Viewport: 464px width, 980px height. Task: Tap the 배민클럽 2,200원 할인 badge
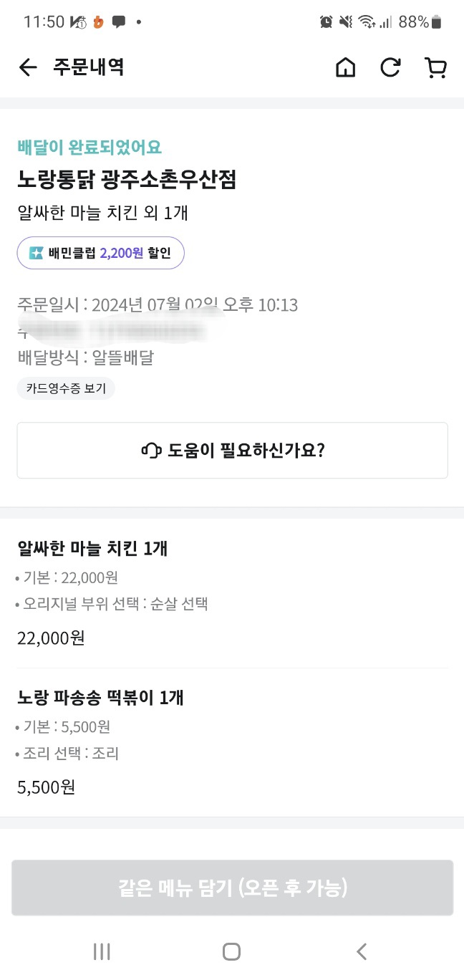101,253
